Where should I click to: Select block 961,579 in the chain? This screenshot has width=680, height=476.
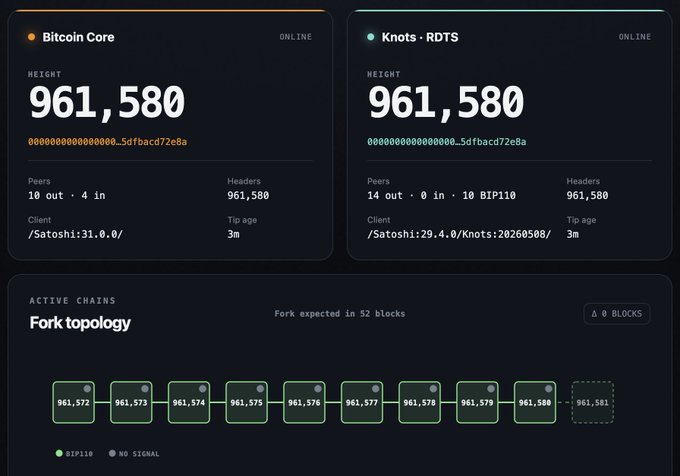pos(477,402)
